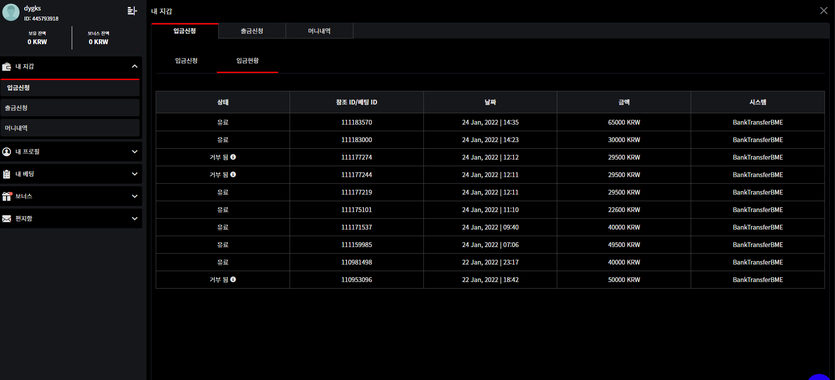835x380 pixels.
Task: Switch to the 머니내역 main tab
Action: tap(320, 31)
